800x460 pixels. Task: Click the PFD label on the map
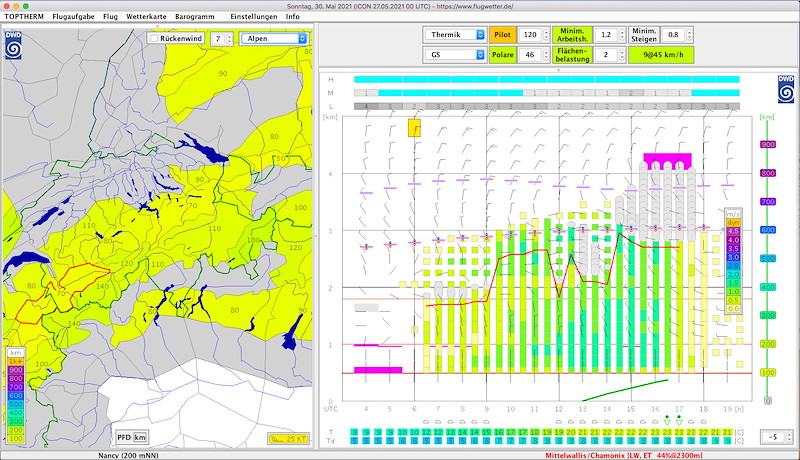(124, 438)
